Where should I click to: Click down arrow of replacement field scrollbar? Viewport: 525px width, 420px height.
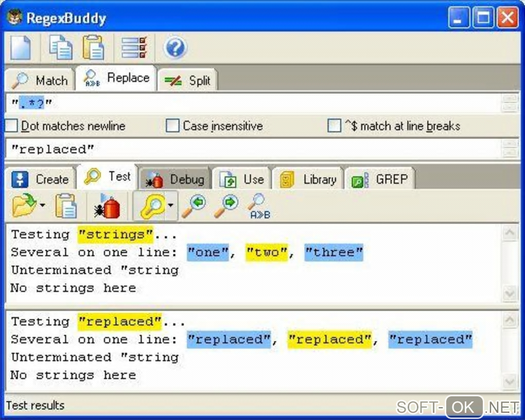(x=510, y=153)
